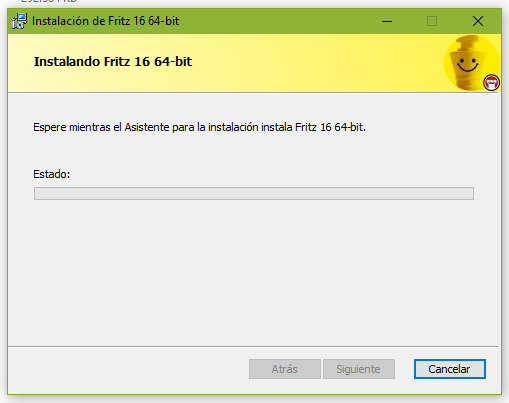Click the bold 'Instalando Fritz 16 64-bit' heading
Screen dimensions: 509x403
point(113,62)
